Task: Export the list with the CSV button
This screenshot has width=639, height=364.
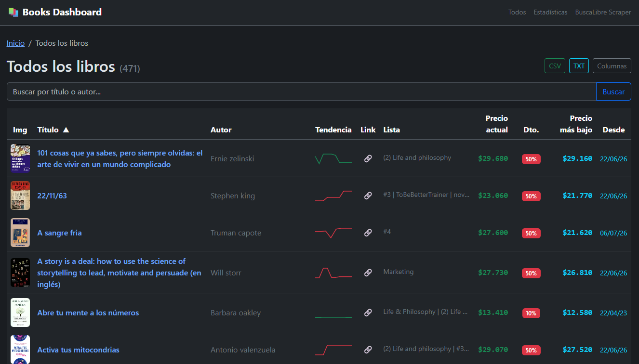Action: [555, 66]
